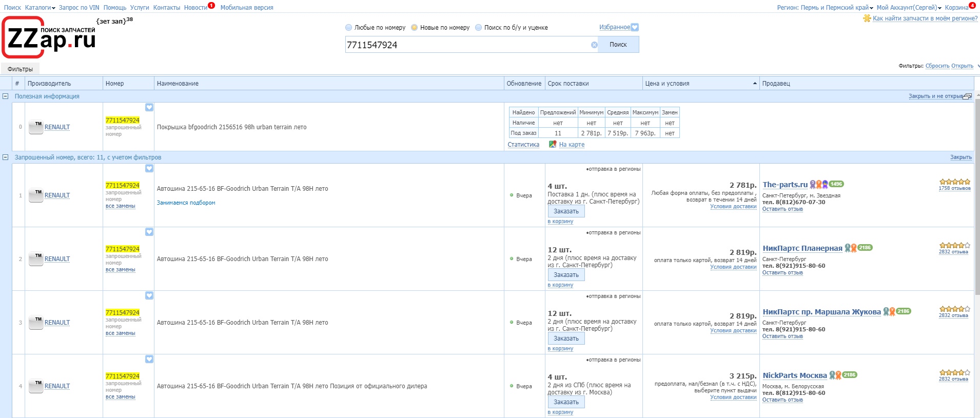
Task: Click the Поиск search button
Action: [x=618, y=45]
